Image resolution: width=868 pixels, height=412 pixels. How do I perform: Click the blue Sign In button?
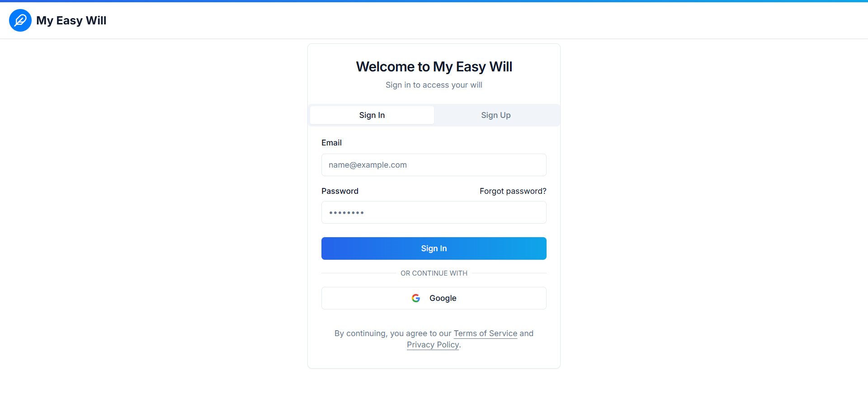click(x=434, y=248)
